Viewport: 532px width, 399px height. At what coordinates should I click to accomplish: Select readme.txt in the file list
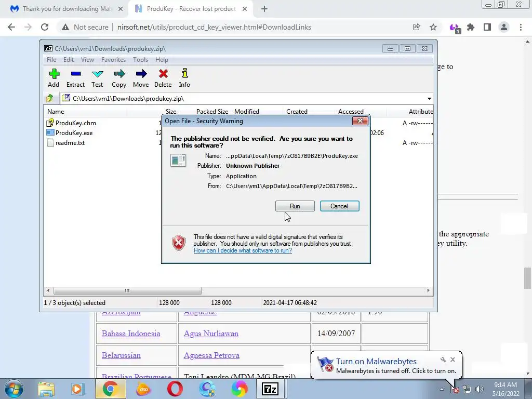pos(70,143)
